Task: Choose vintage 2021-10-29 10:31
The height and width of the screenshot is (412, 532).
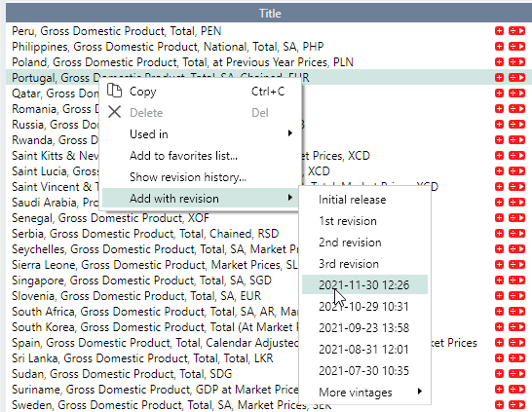Action: click(x=363, y=307)
